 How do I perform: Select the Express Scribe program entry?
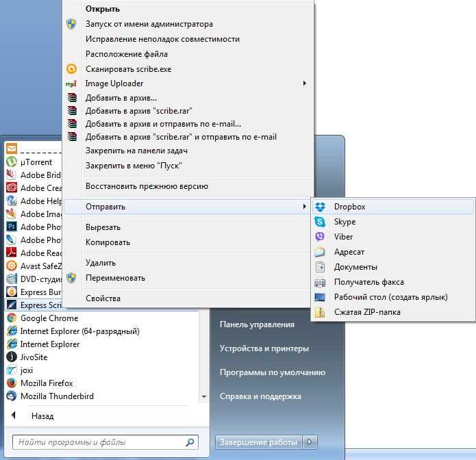pos(34,305)
